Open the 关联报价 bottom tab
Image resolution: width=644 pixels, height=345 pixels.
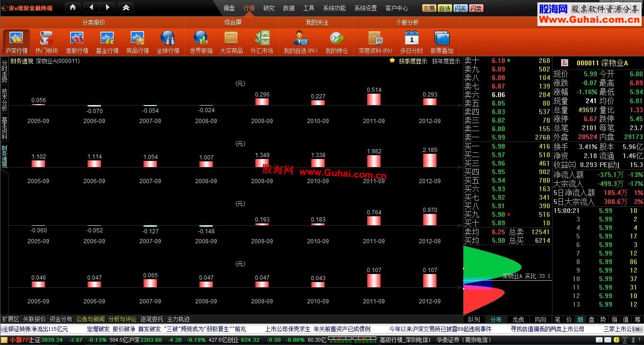coord(34,319)
